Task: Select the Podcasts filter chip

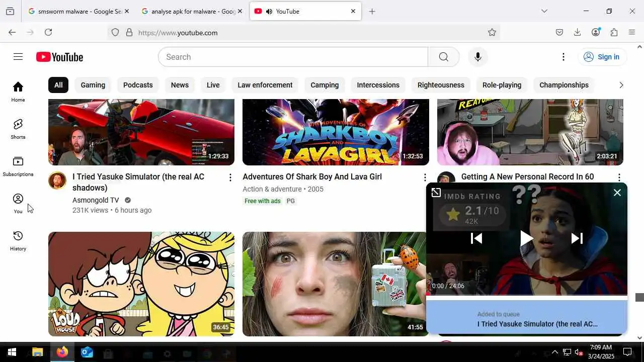Action: [138, 85]
